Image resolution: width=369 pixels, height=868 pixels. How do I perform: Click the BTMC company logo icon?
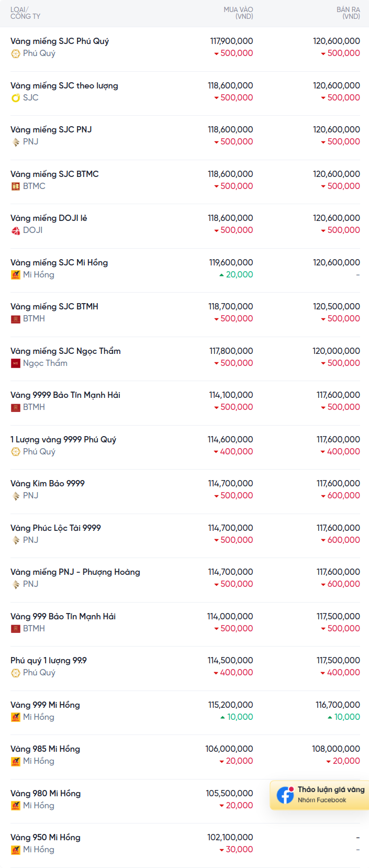click(x=16, y=186)
